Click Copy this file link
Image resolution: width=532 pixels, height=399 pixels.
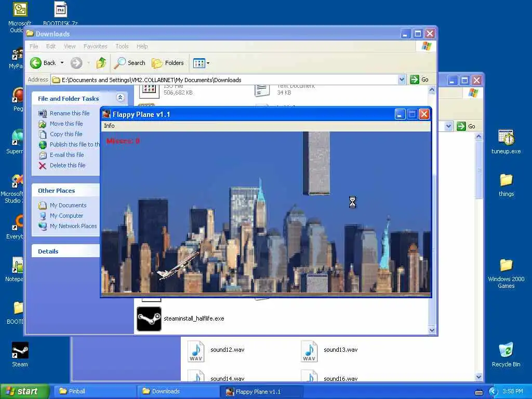click(66, 134)
